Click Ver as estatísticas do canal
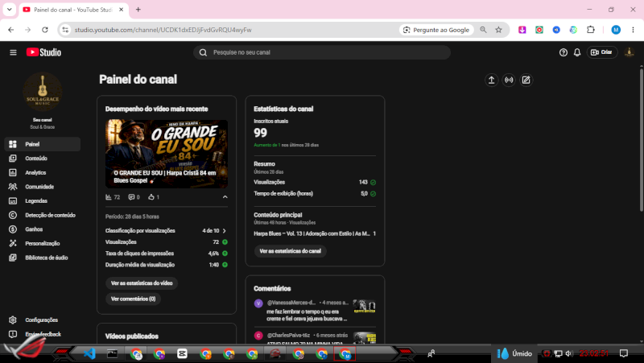 (291, 251)
